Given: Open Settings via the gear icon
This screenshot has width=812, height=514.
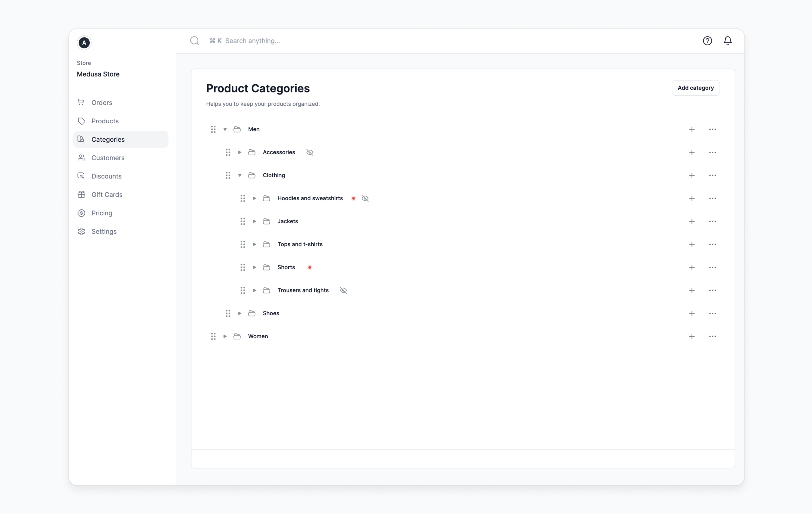Looking at the screenshot, I should pyautogui.click(x=81, y=231).
